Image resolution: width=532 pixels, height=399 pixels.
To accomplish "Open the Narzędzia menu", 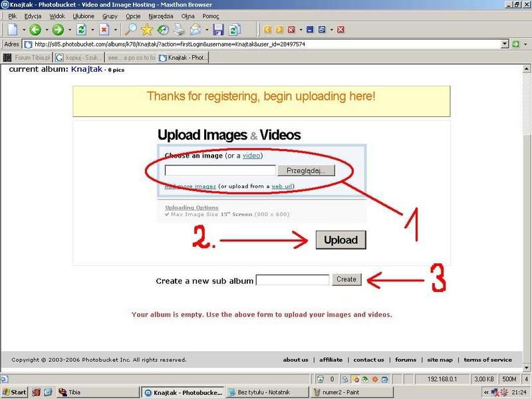I will [161, 16].
